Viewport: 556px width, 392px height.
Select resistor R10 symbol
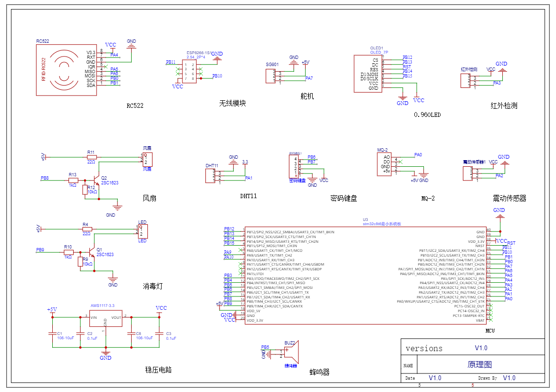(x=68, y=252)
